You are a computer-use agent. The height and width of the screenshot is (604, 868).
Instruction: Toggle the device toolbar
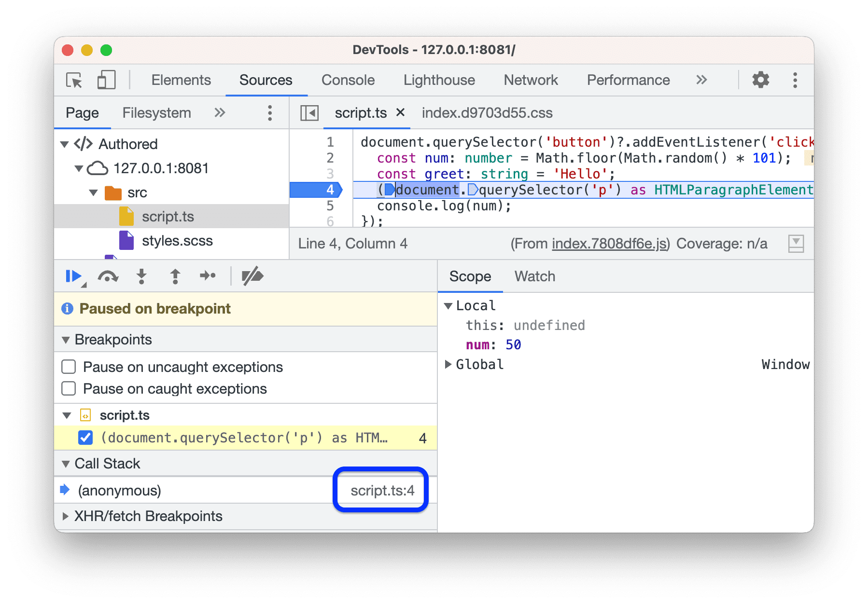point(106,80)
